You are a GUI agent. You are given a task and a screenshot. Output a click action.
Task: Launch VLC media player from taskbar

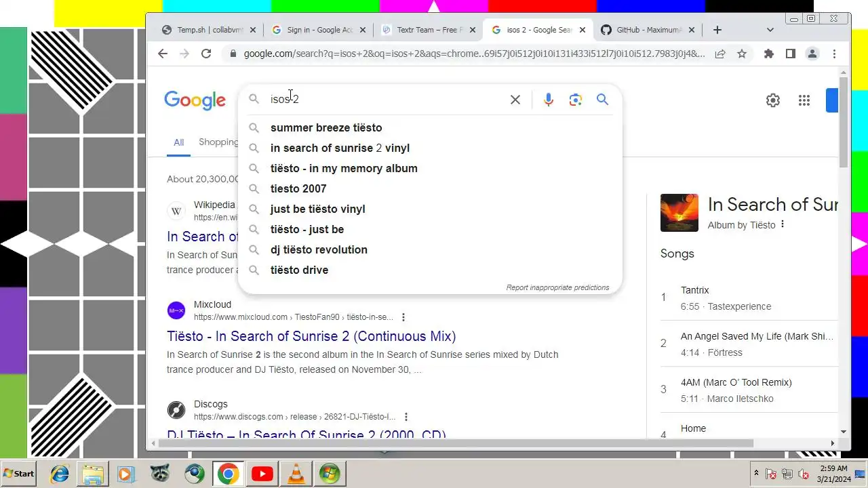click(x=296, y=474)
